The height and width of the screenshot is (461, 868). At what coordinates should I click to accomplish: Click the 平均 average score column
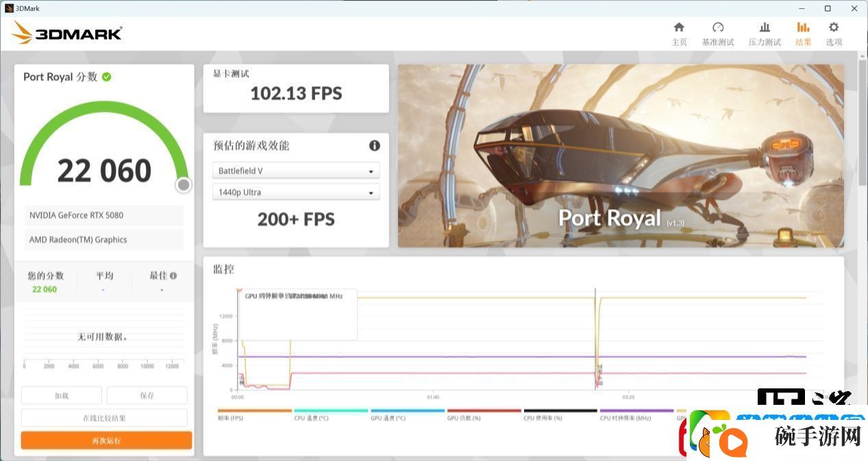pyautogui.click(x=104, y=281)
